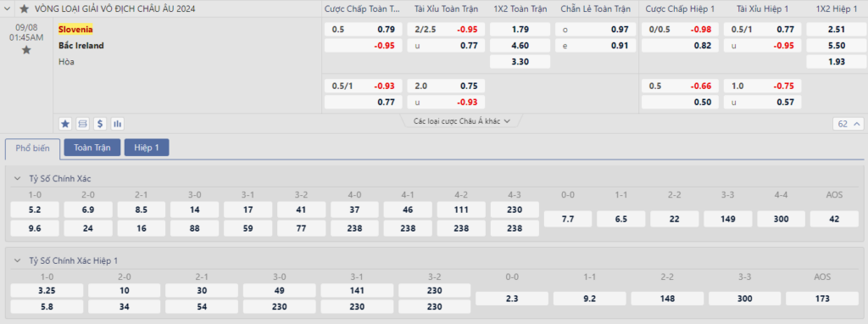
Task: Pick the 1.79 odds in 1X2 Toàn Trận
Action: [520, 30]
